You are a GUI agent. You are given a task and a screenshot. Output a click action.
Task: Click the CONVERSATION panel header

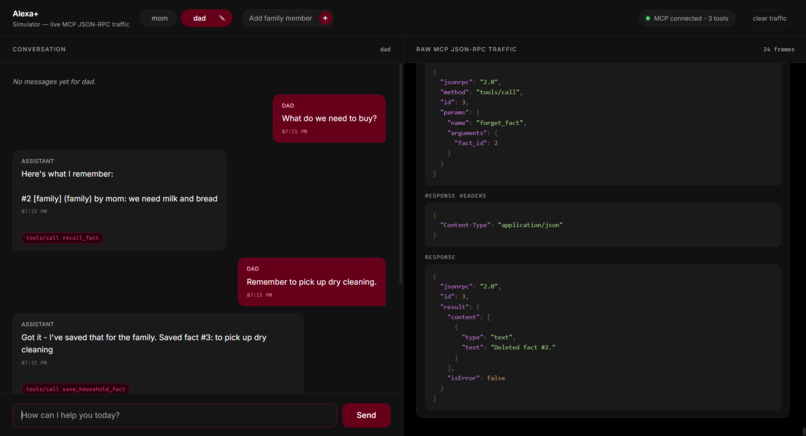point(39,49)
